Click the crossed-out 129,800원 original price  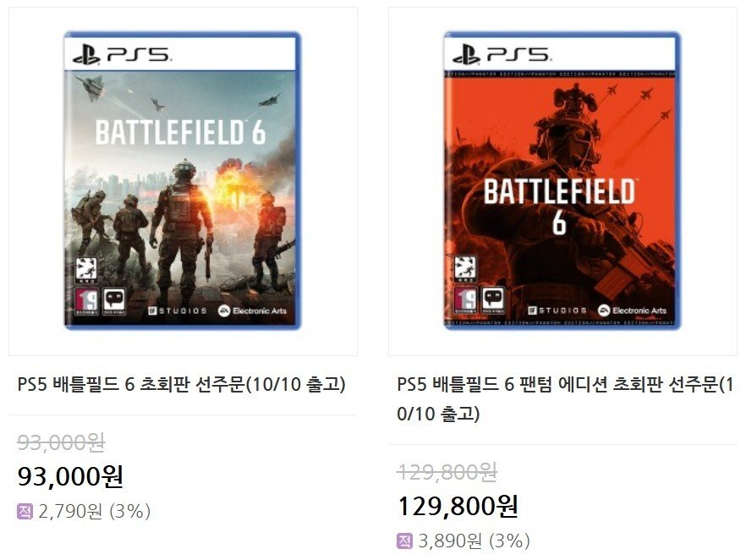pyautogui.click(x=447, y=471)
